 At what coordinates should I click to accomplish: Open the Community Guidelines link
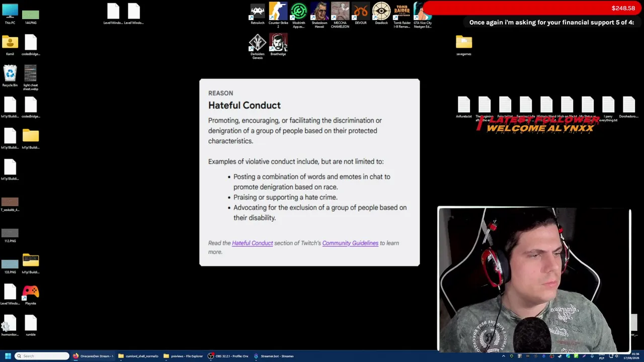[x=350, y=243]
